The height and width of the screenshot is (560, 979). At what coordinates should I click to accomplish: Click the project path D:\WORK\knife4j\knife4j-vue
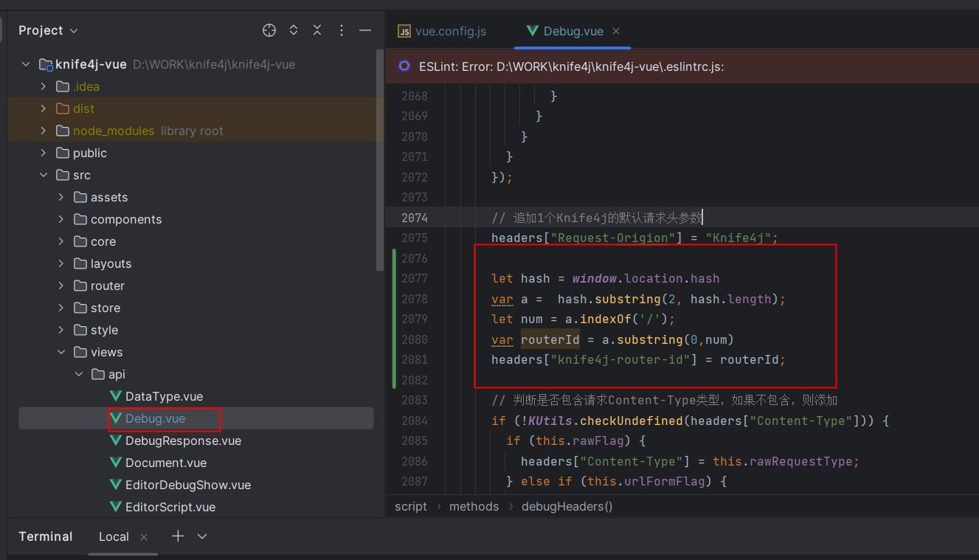tap(214, 64)
